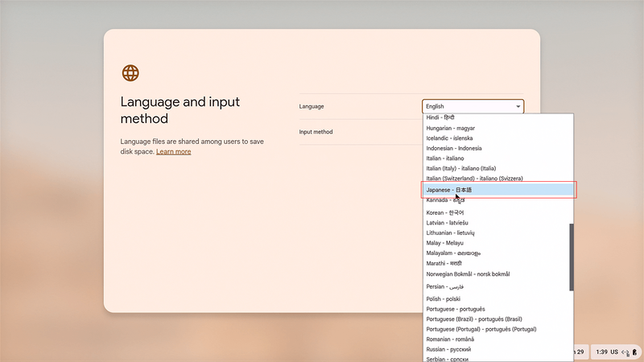The height and width of the screenshot is (362, 644).
Task: Select Malayalam language option
Action: click(497, 253)
